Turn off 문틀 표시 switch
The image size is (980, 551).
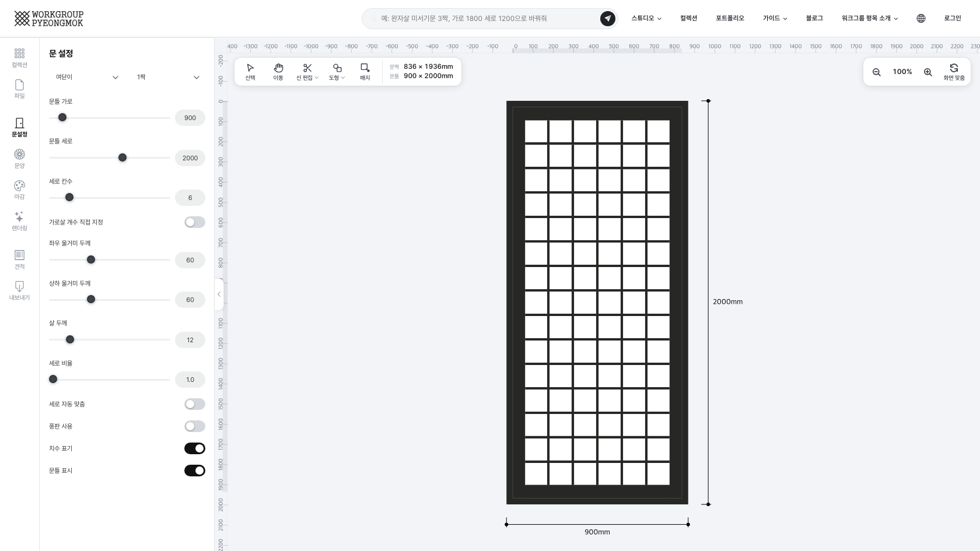(195, 471)
